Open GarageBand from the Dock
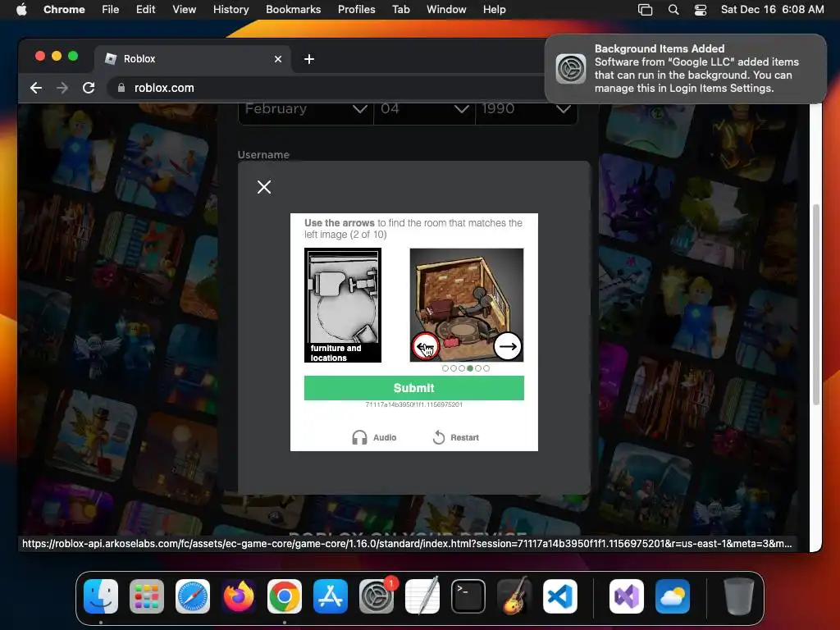 coord(514,596)
